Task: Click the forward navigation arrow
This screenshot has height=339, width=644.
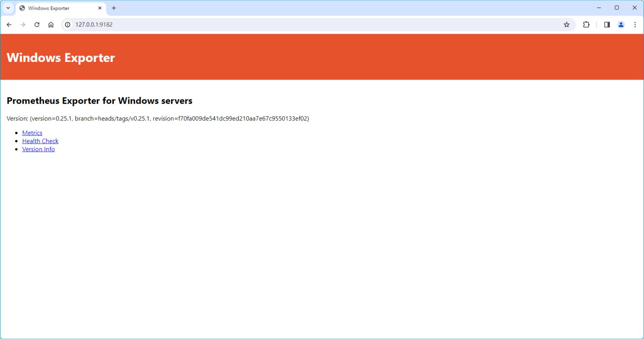Action: [23, 25]
